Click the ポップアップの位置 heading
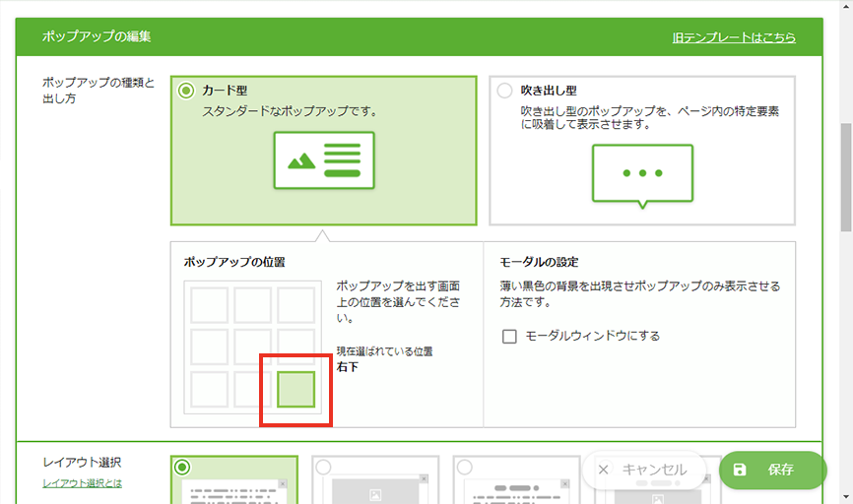Screen dimensions: 853x504 pyautogui.click(x=234, y=262)
